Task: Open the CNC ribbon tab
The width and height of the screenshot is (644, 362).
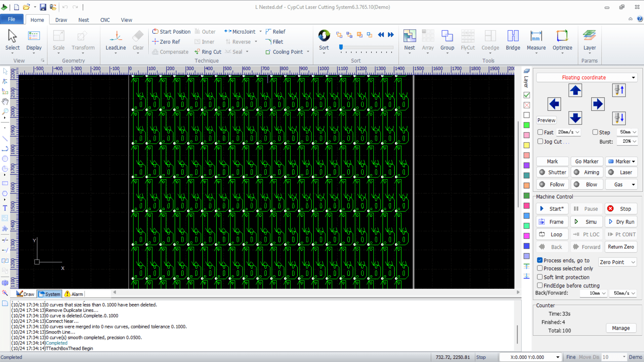Action: coord(105,20)
